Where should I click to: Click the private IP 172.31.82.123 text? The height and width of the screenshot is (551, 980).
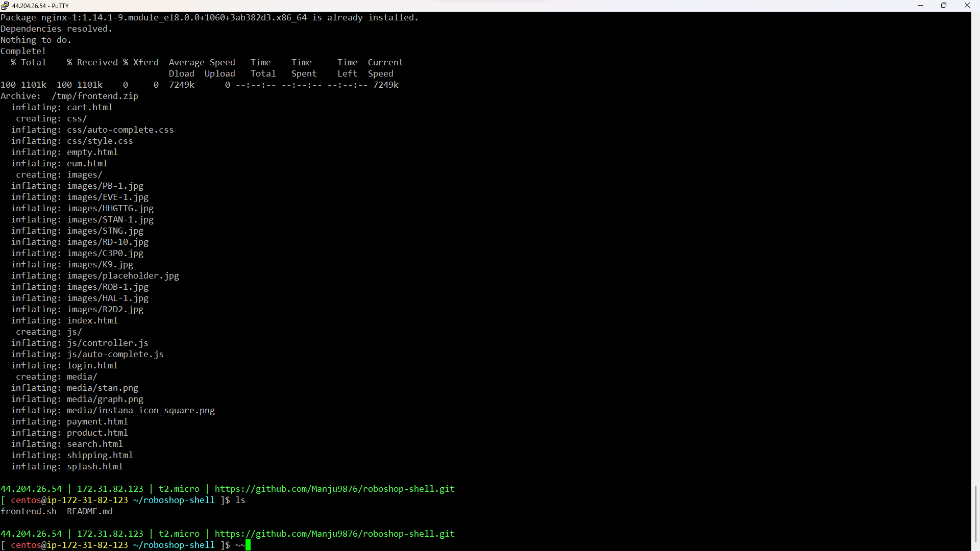click(110, 488)
